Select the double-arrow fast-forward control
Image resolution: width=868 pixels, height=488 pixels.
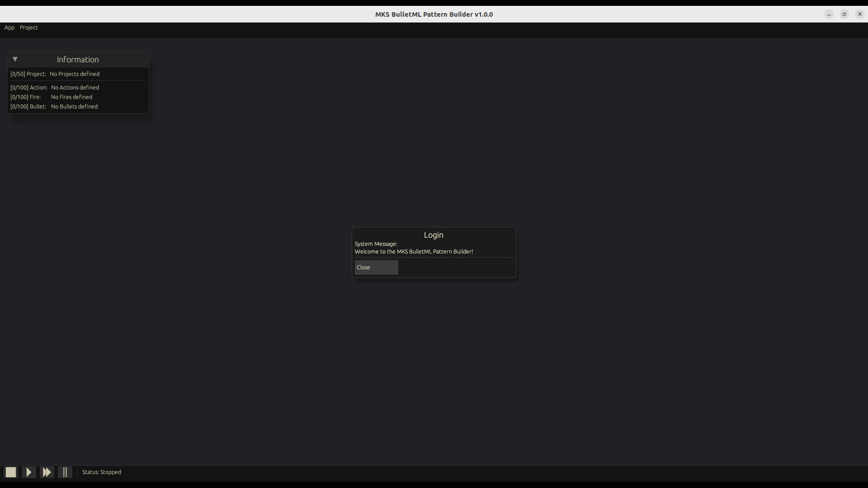click(x=47, y=472)
